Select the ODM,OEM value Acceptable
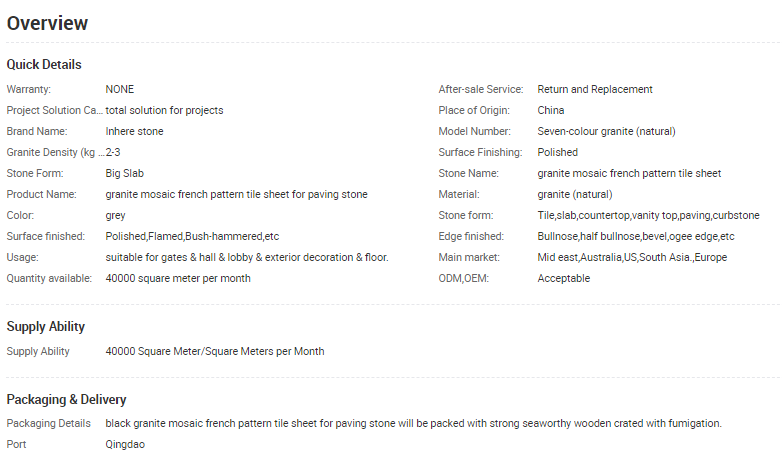This screenshot has height=468, width=782. coord(563,278)
